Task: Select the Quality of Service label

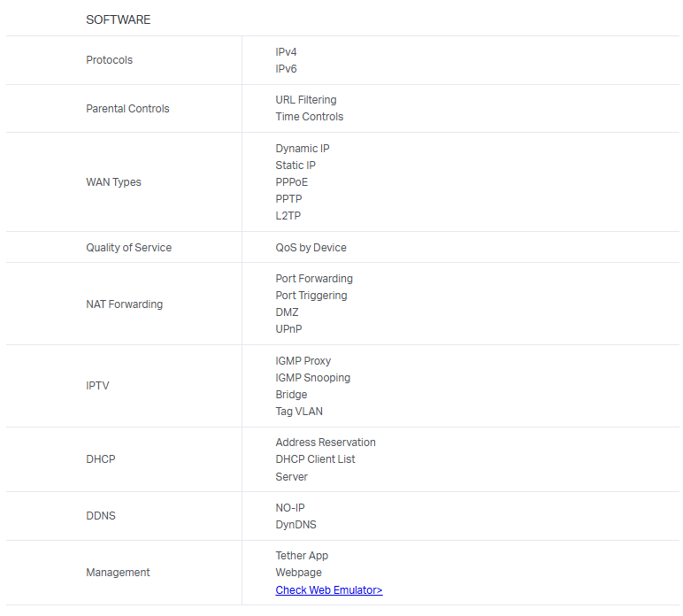Action: (128, 248)
